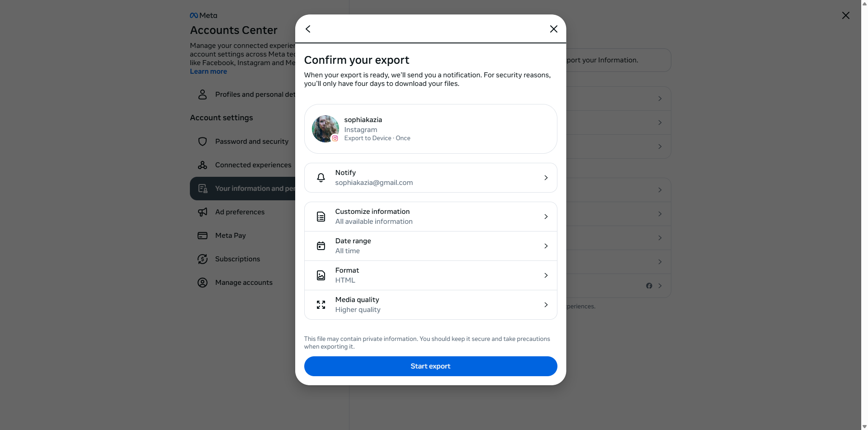
Task: Click the Manage accounts profile icon
Action: pos(203,283)
